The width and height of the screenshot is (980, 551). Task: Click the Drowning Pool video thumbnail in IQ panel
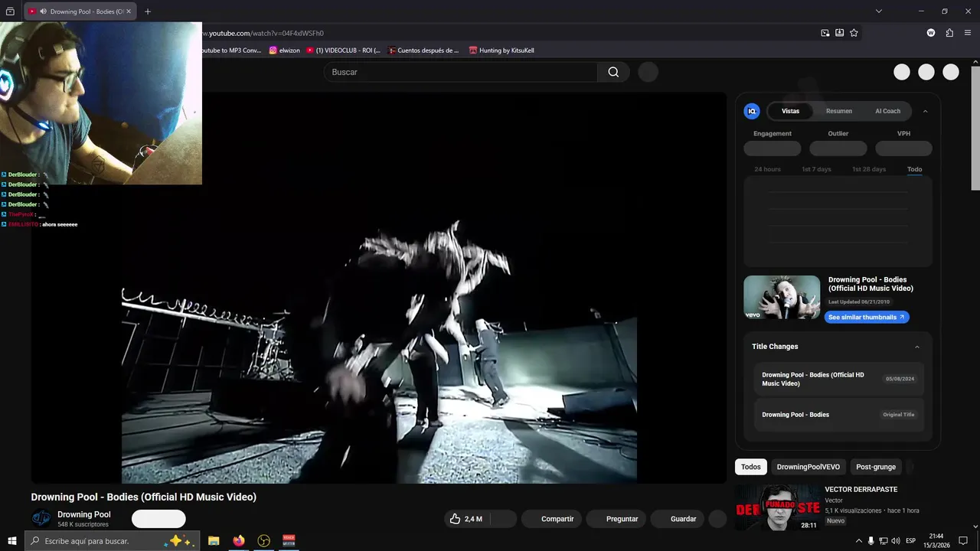pyautogui.click(x=782, y=298)
